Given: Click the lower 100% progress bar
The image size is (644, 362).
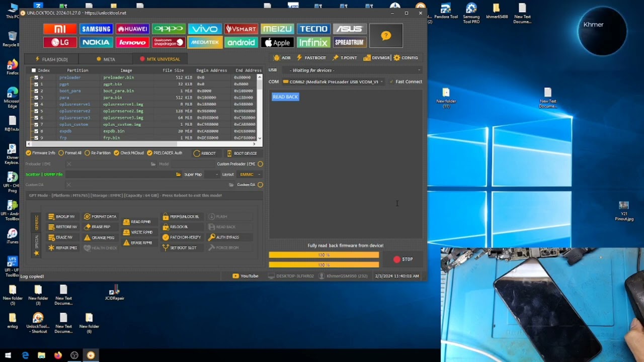Looking at the screenshot, I should pos(324,264).
